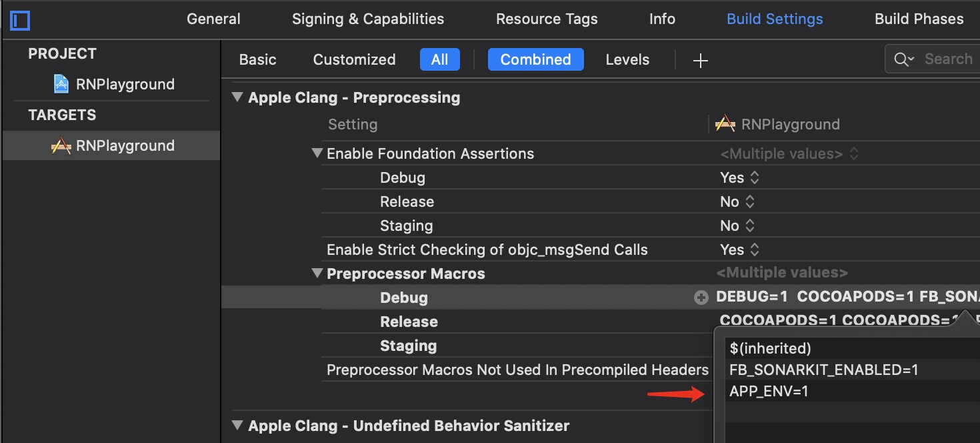
Task: Open Debug Foundation Assertions Yes dropdown
Action: (739, 177)
